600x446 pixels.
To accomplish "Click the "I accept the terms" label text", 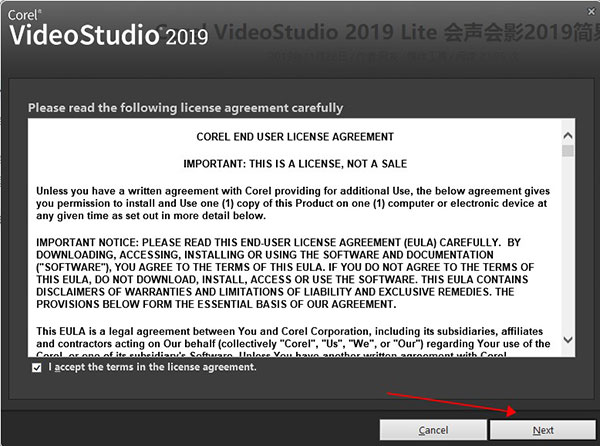I will [x=152, y=367].
